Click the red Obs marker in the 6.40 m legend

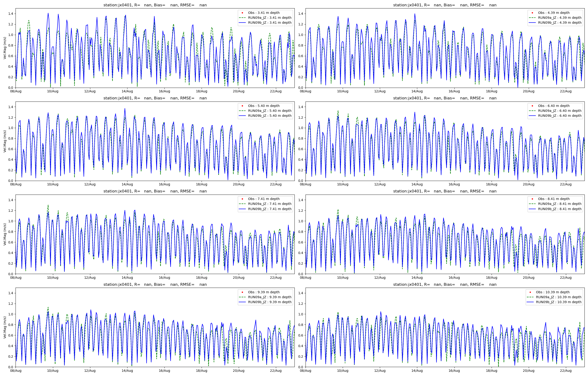click(532, 106)
